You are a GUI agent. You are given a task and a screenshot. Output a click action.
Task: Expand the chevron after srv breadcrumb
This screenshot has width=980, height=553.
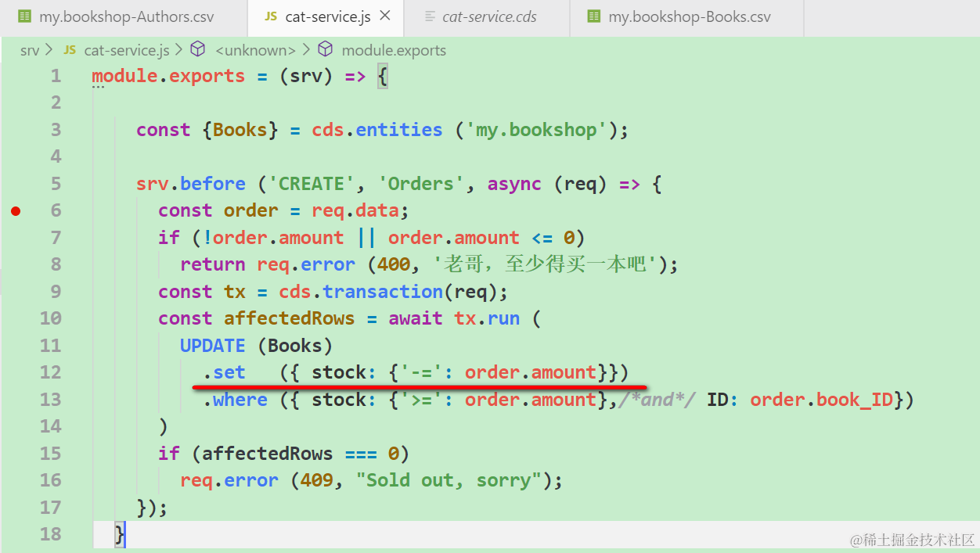point(50,50)
